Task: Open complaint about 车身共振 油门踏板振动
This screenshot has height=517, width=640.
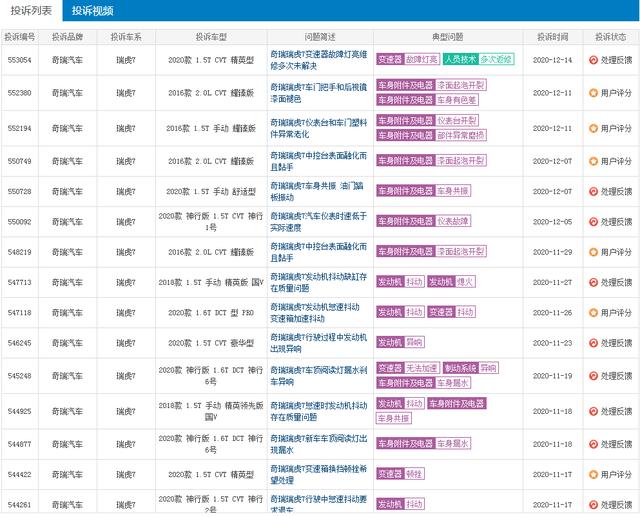Action: (317, 191)
